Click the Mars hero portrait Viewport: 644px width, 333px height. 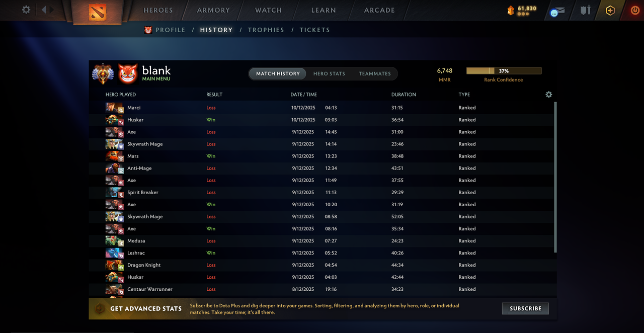pos(114,156)
